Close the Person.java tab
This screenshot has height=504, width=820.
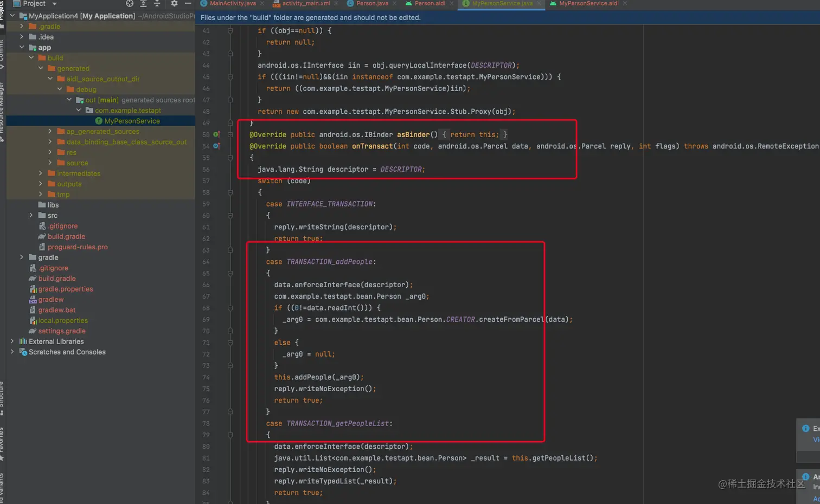(x=394, y=3)
